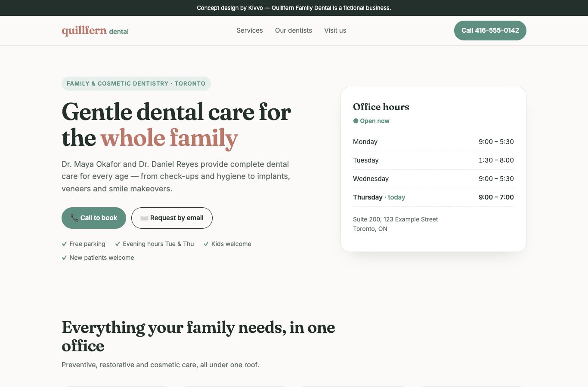Click the green Open now status dot
The width and height of the screenshot is (588, 387).
(356, 121)
